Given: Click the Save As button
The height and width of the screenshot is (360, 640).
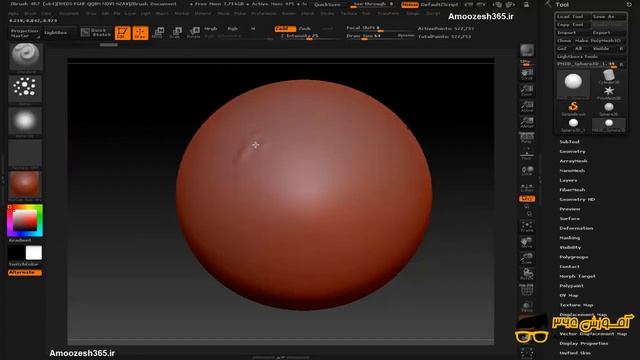Looking at the screenshot, I should tap(609, 17).
